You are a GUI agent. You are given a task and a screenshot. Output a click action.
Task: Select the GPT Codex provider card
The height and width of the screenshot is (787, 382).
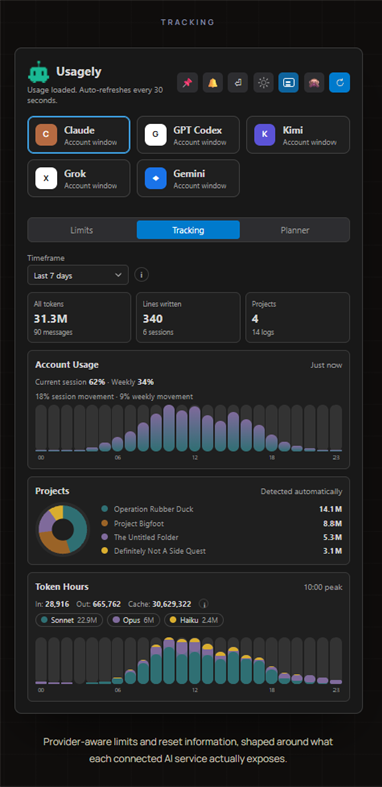point(188,135)
